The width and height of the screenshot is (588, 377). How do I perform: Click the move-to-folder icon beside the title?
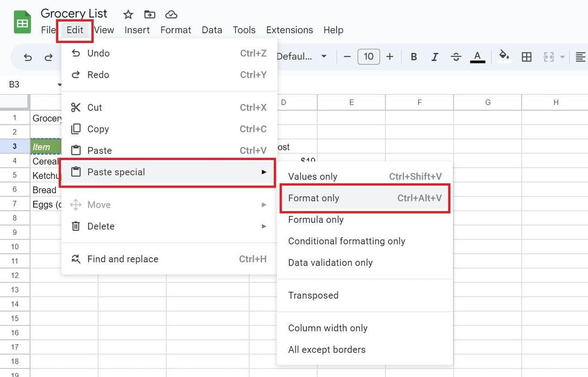pyautogui.click(x=150, y=14)
